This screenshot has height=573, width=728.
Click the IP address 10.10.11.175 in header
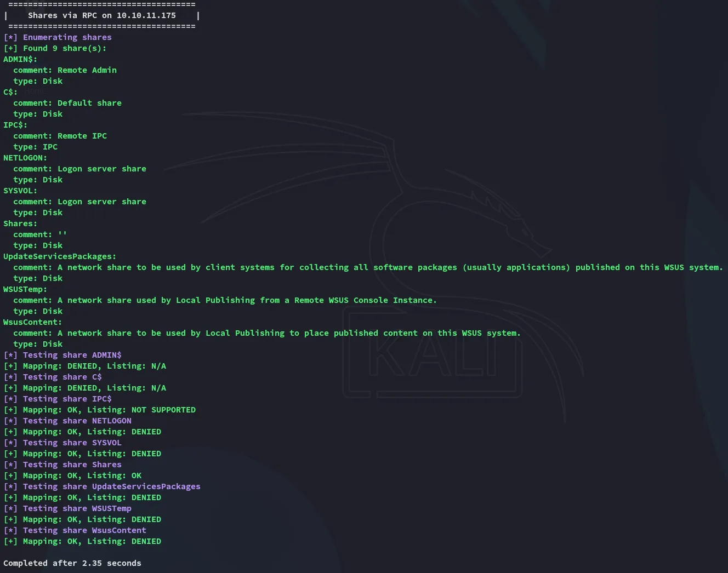coord(146,15)
